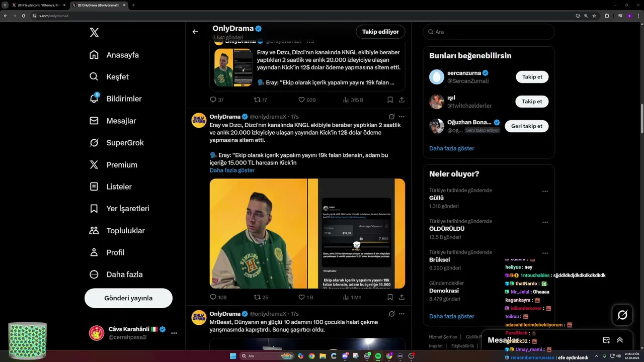Repost the tweet with 25 reposts
The image size is (644, 362).
click(261, 297)
